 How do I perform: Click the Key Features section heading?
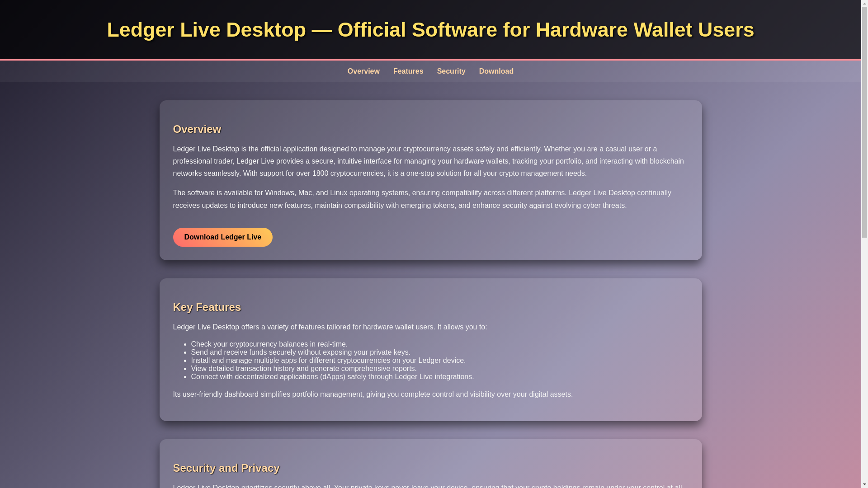pyautogui.click(x=207, y=307)
